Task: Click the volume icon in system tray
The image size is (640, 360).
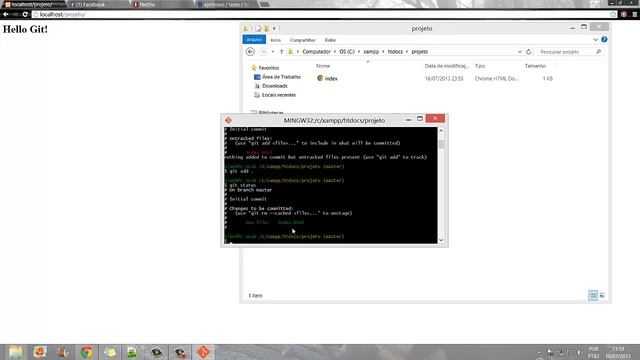Action: (579, 352)
